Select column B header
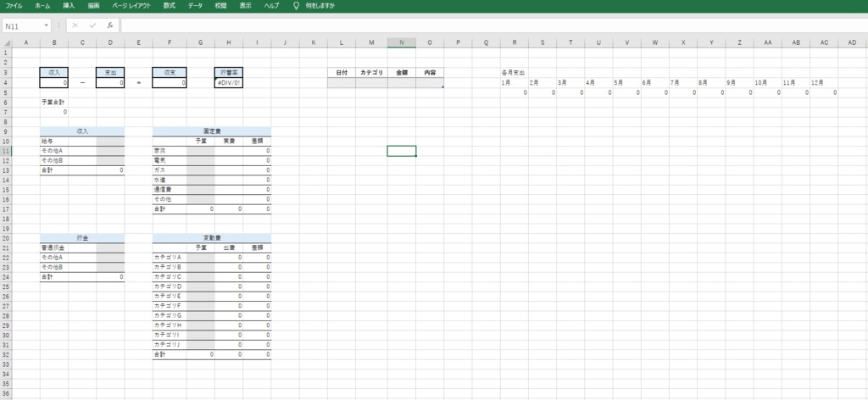Screen dimensions: 868x400 tap(53, 42)
